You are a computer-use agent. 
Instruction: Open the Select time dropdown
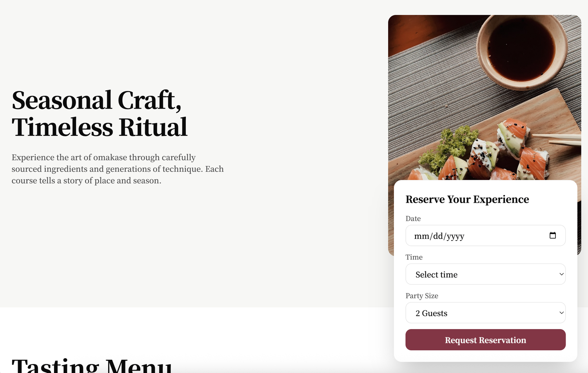click(485, 274)
